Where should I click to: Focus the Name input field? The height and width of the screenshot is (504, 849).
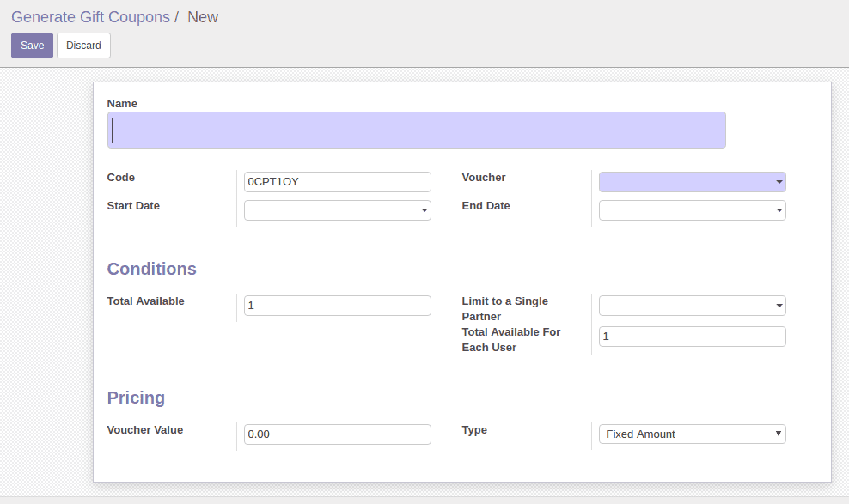[417, 131]
